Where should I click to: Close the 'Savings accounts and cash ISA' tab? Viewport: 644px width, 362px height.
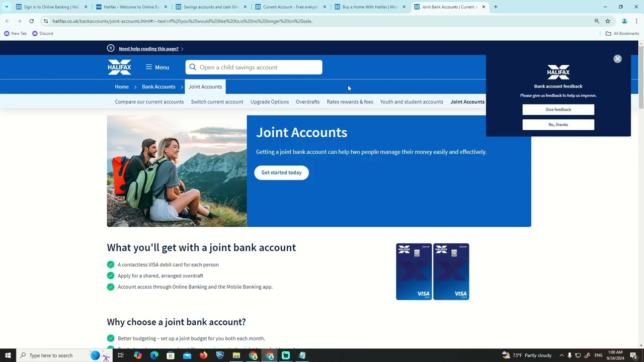[245, 7]
